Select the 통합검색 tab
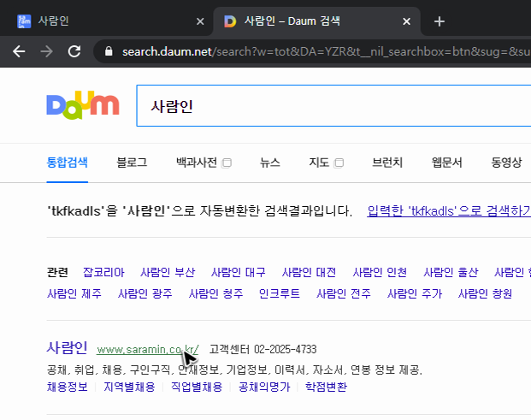 coord(67,163)
